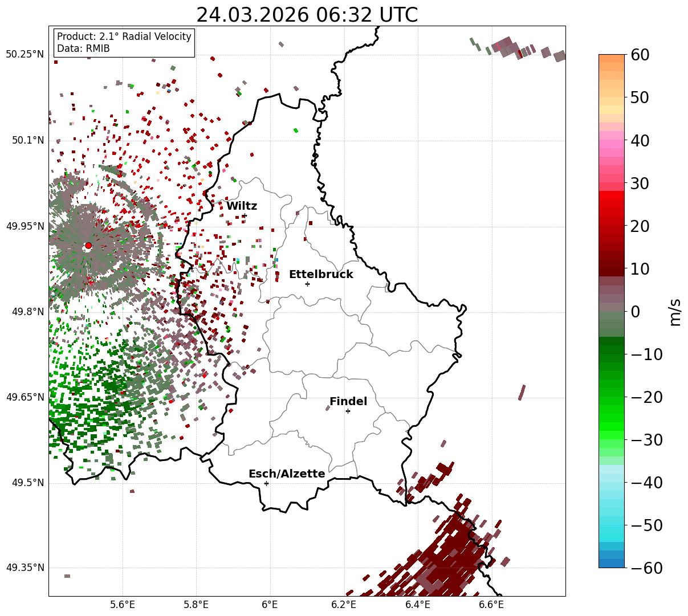This screenshot has width=688, height=616.
Task: Click the Findel station cross marker
Action: point(348,411)
